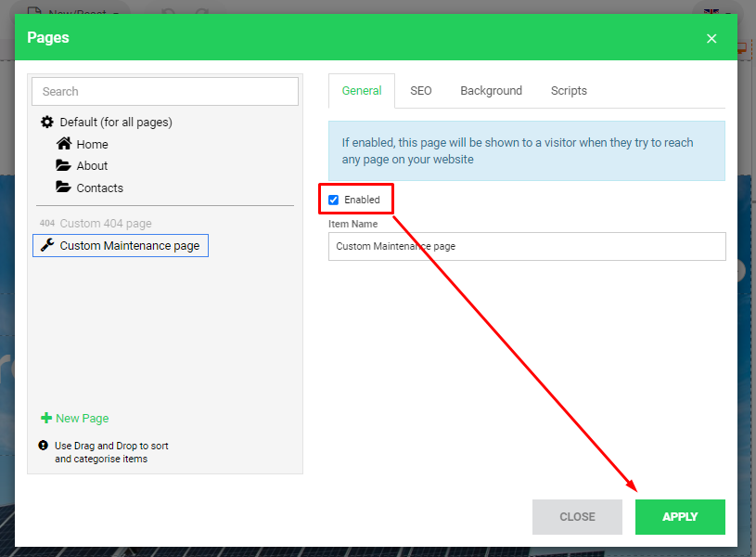Image resolution: width=756 pixels, height=557 pixels.
Task: Open the language flag dropdown
Action: [716, 13]
